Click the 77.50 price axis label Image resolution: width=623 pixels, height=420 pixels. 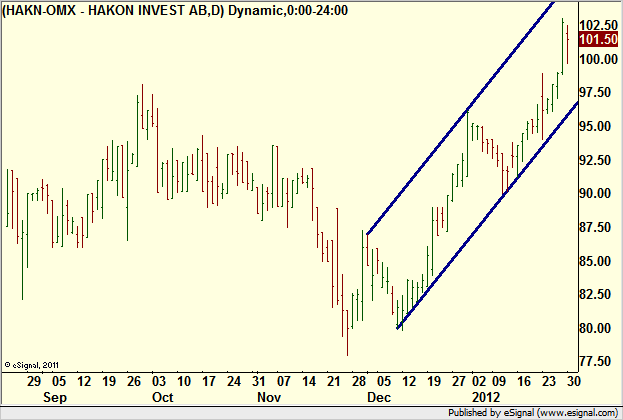[595, 361]
